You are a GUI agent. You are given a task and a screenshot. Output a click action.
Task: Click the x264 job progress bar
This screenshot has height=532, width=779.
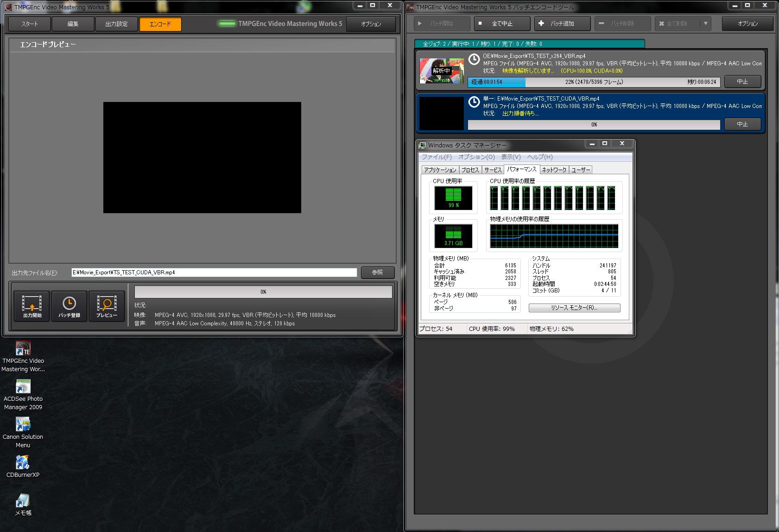pos(594,82)
